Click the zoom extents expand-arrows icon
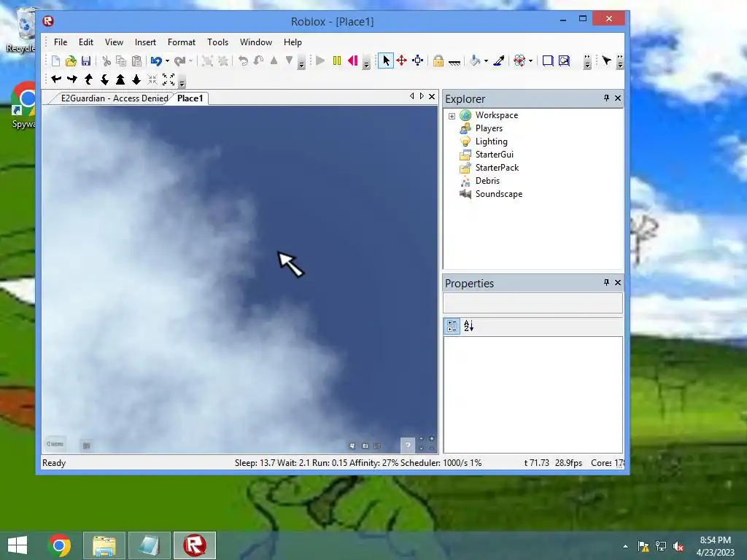This screenshot has height=560, width=747. [x=169, y=79]
